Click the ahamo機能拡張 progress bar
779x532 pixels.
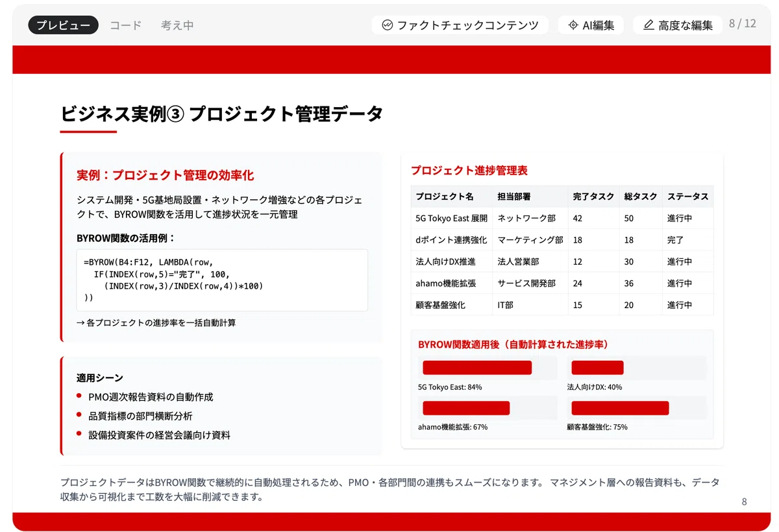pos(466,408)
